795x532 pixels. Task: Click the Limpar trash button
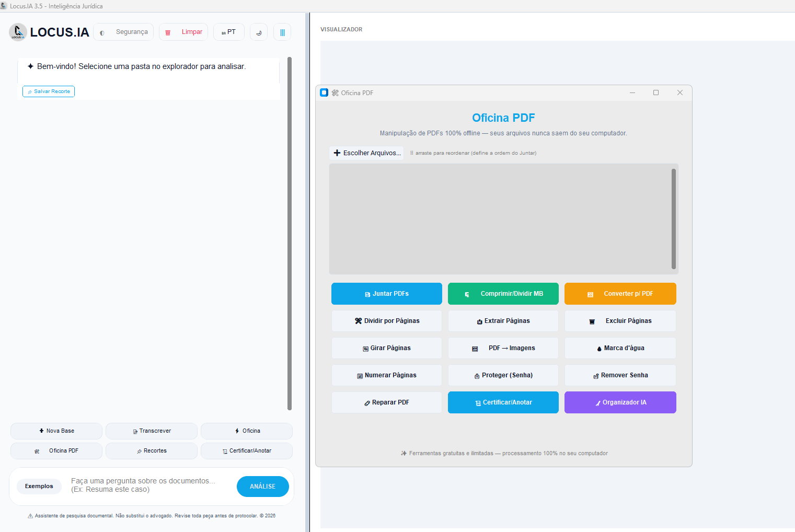[183, 32]
